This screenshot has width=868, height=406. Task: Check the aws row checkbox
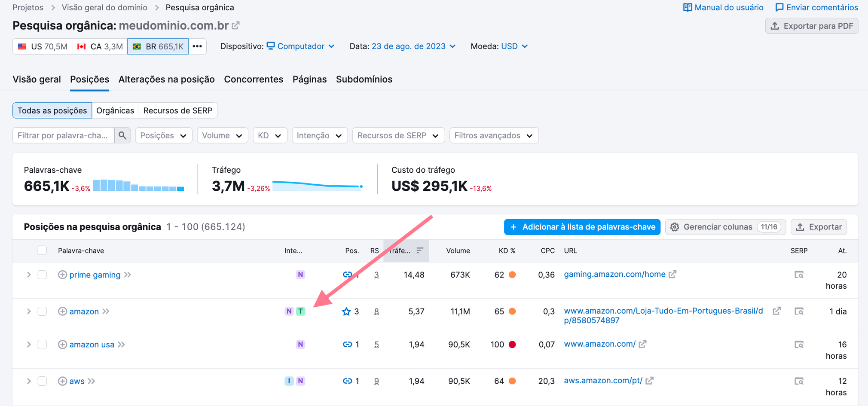click(42, 381)
